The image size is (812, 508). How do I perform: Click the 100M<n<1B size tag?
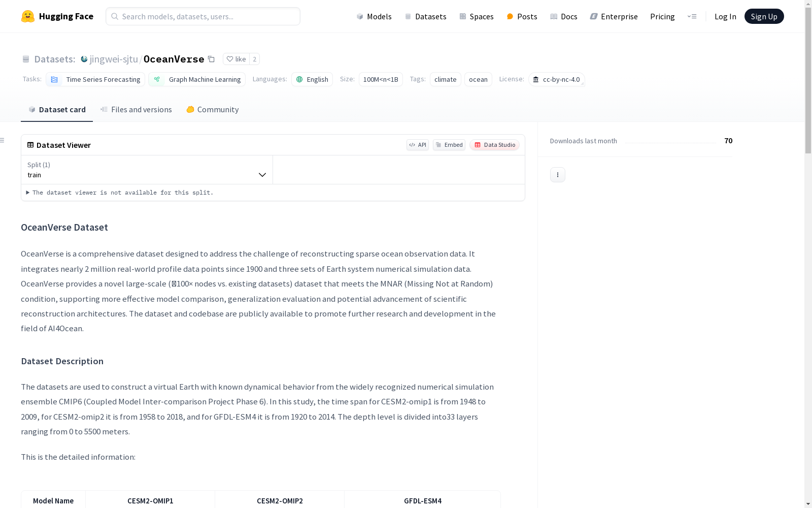point(381,79)
